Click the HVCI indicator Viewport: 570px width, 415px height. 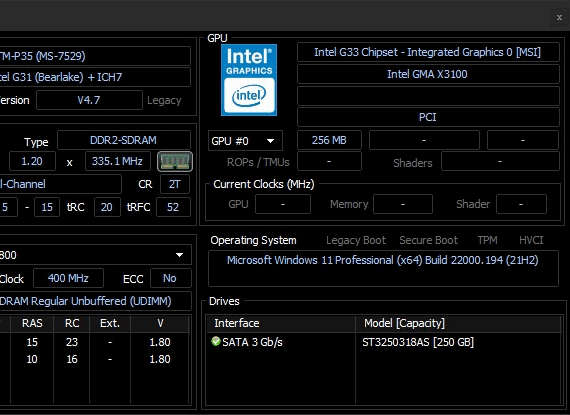[531, 240]
